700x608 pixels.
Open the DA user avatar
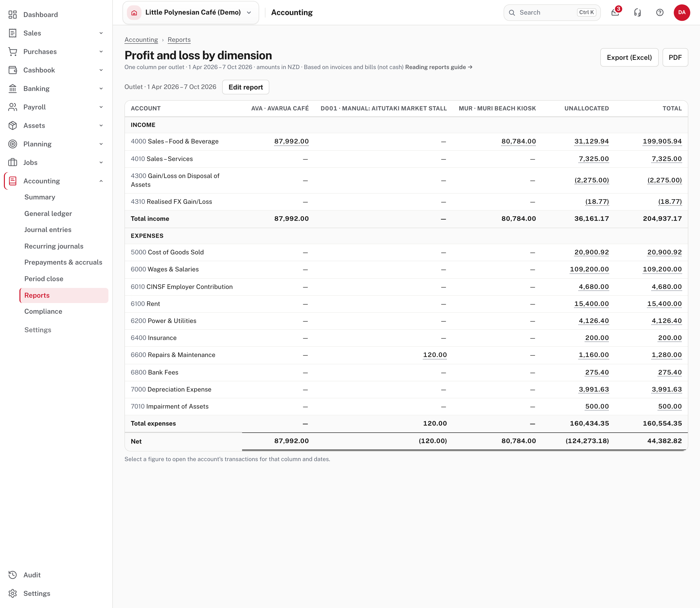682,13
